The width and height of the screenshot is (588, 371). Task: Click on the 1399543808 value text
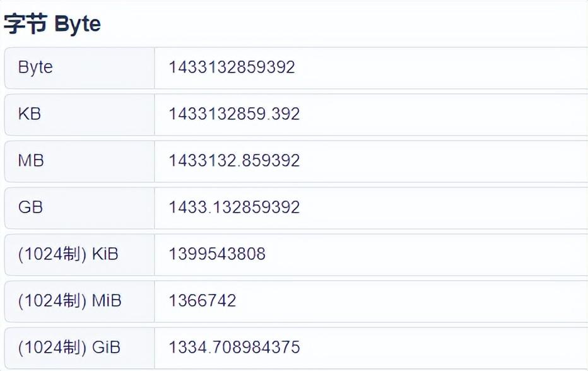point(216,254)
